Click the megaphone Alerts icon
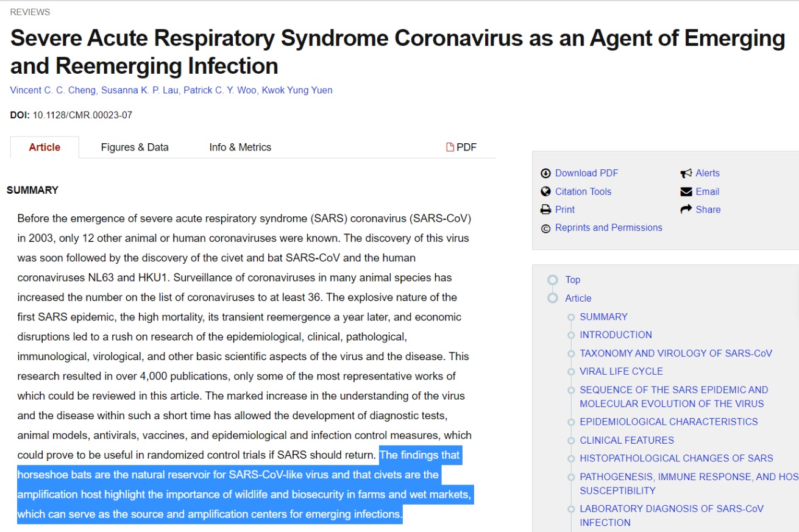 pos(686,173)
